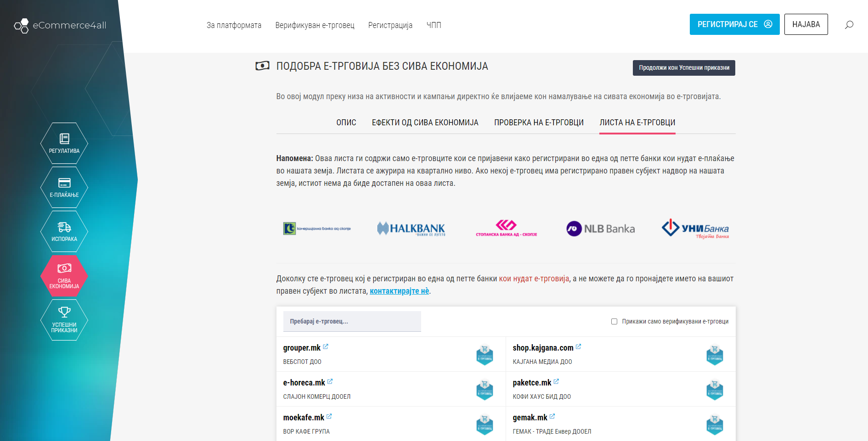Viewport: 868px width, 441px height.
Task: Open the Испорака hexagon in sidebar
Action: (x=64, y=231)
